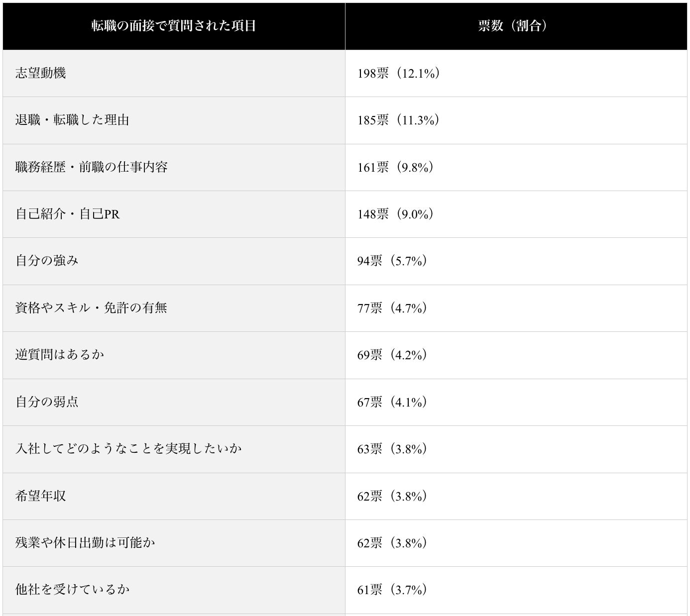Screen dimensions: 690x616
Task: Select the 志望動機 row label
Action: click(x=41, y=73)
